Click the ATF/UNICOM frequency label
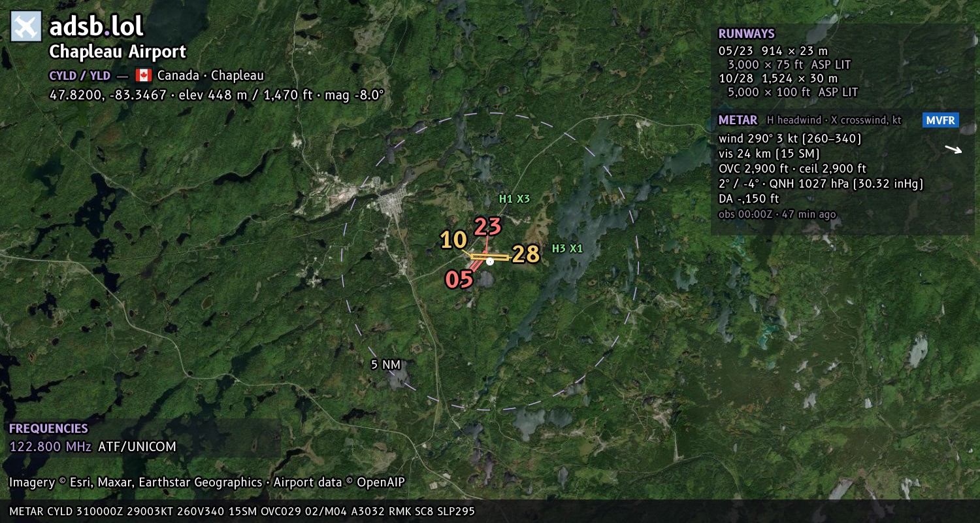The width and height of the screenshot is (980, 523). pos(137,447)
